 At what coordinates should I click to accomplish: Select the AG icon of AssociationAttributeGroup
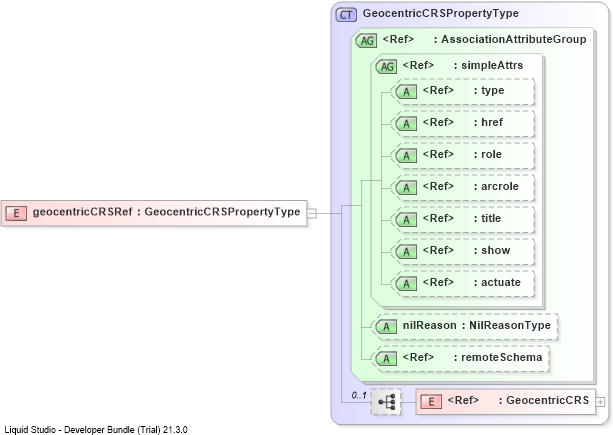366,41
